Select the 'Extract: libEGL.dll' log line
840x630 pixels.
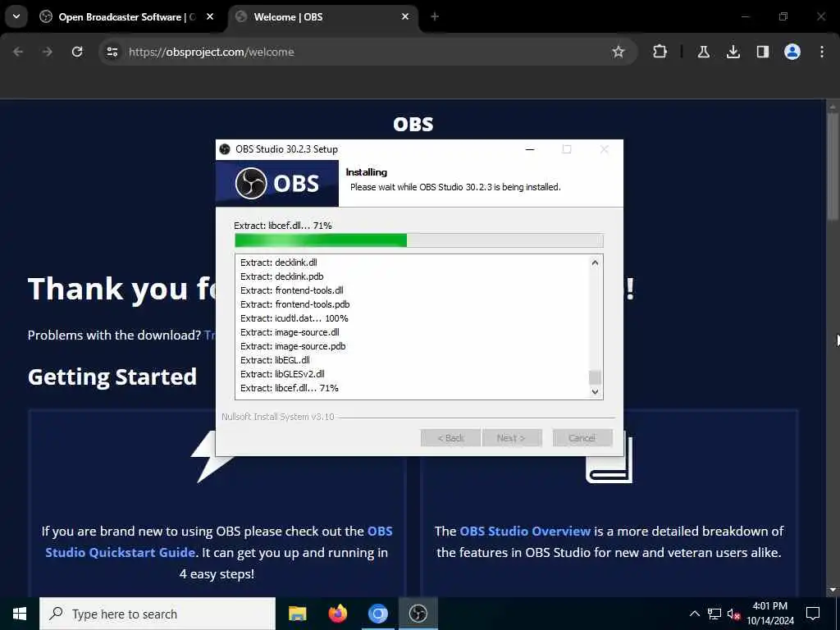(x=275, y=360)
